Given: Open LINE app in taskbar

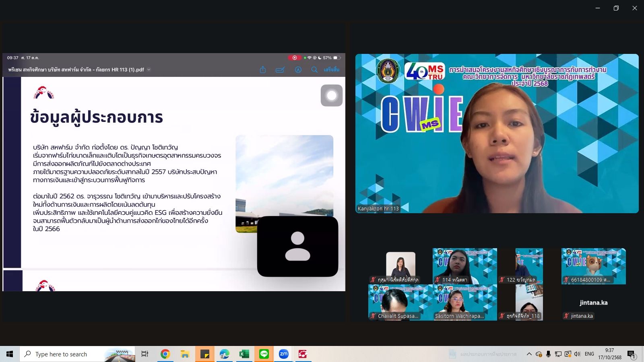Looking at the screenshot, I should (x=264, y=354).
